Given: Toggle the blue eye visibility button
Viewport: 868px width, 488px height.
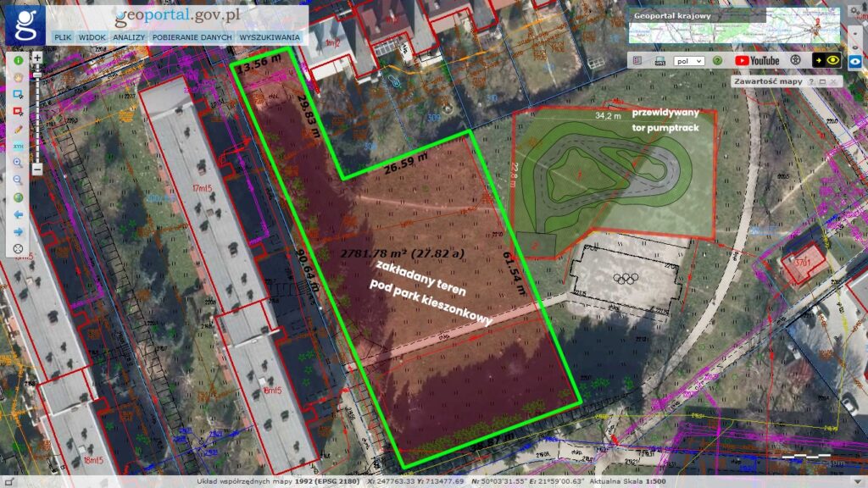Looking at the screenshot, I should pyautogui.click(x=854, y=61).
